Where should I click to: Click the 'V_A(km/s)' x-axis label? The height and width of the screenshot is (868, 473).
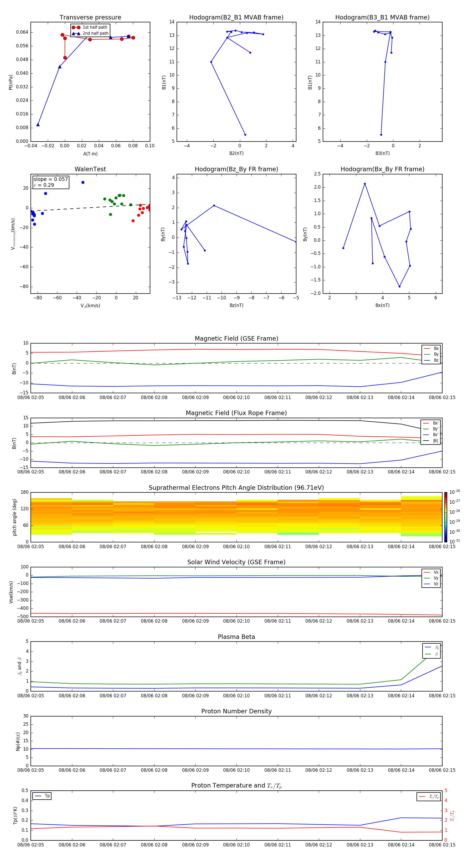90,306
